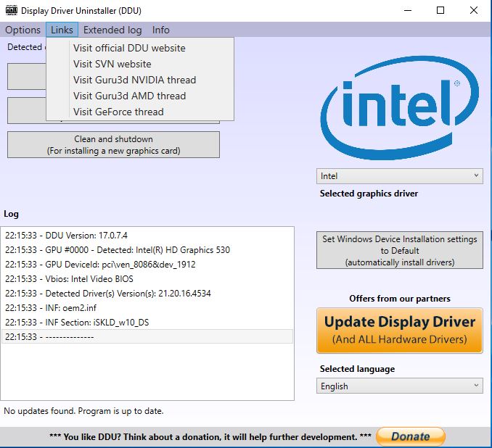Close the open Links menu

coord(62,30)
